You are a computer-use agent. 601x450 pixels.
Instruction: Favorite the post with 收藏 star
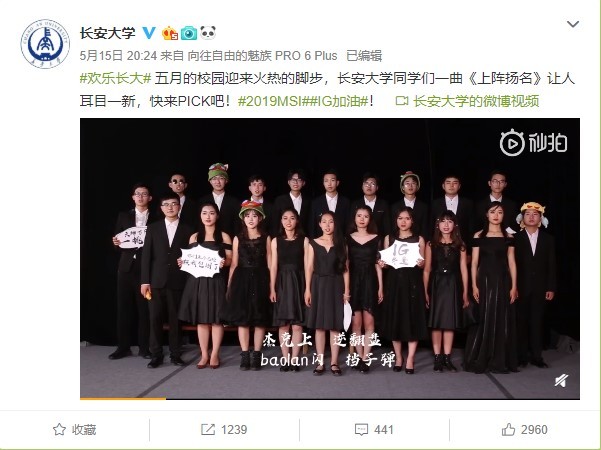click(x=74, y=430)
